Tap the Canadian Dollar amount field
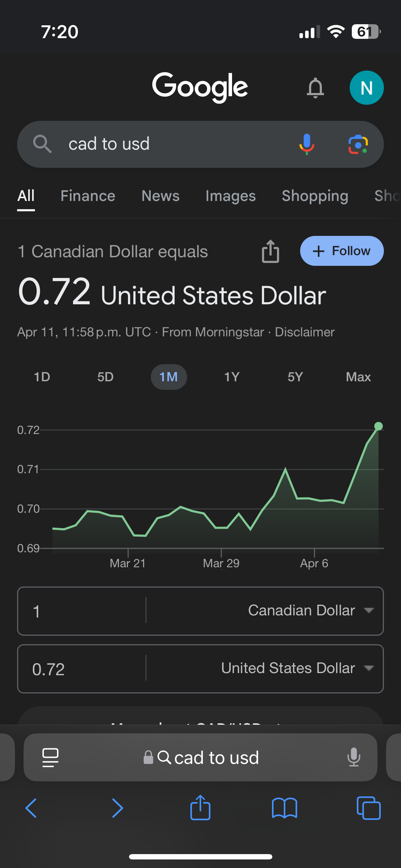Image resolution: width=401 pixels, height=868 pixels. [82, 611]
